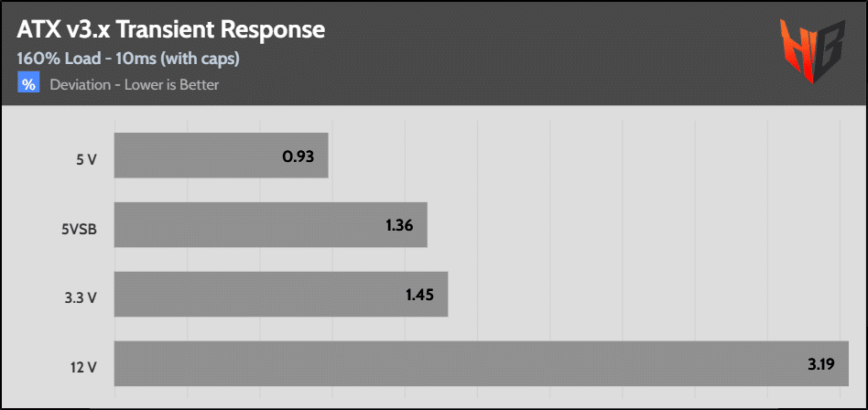Click the 3.3 V axis label
Viewport: 868px width, 410px height.
click(82, 296)
